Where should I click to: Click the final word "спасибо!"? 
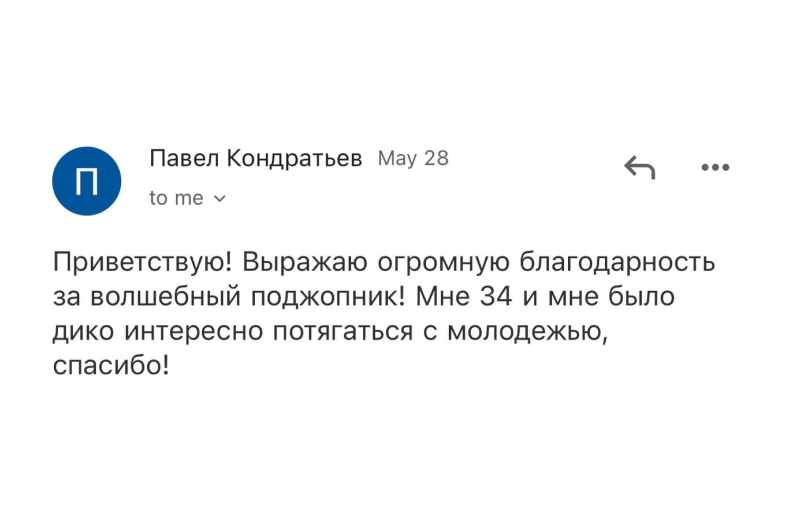[x=111, y=368]
